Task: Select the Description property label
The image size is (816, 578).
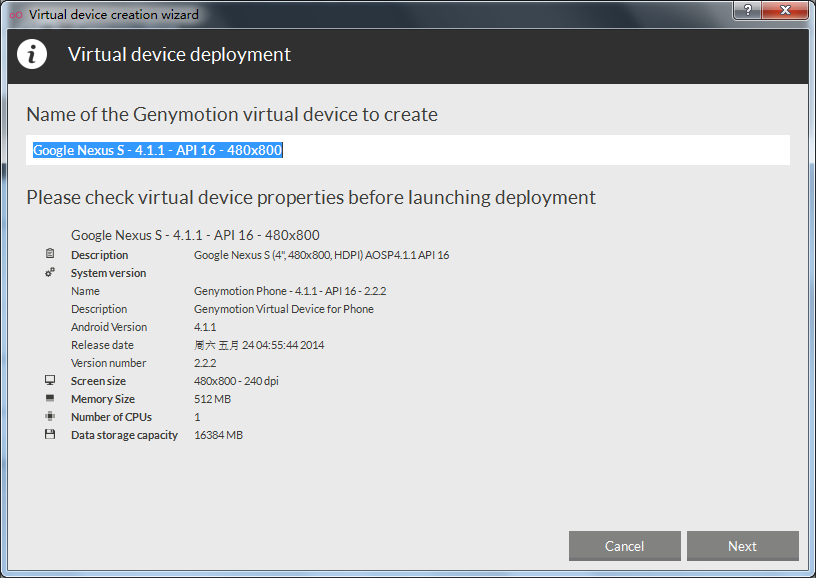Action: (x=99, y=255)
